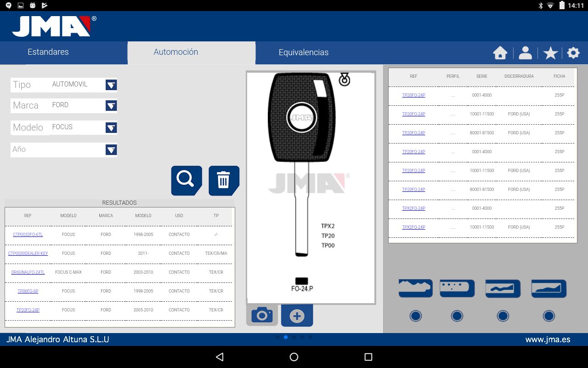Open the TPX2FO-24P link with serie 0001-4000

click(x=413, y=208)
